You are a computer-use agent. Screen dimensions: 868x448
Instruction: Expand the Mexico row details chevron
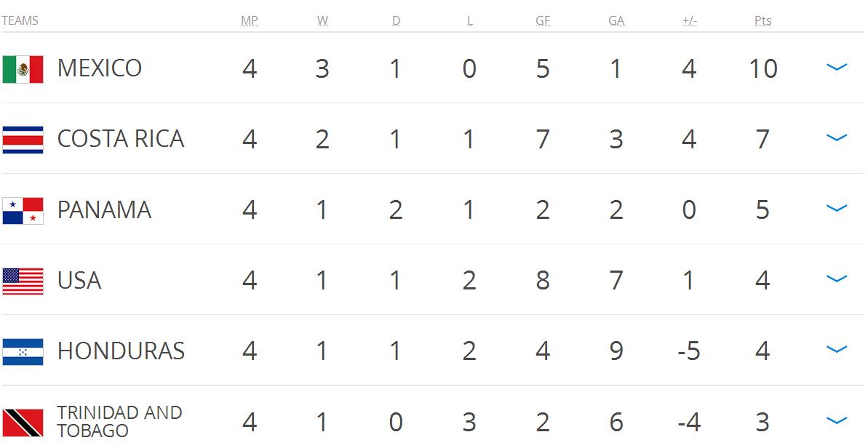tap(837, 68)
